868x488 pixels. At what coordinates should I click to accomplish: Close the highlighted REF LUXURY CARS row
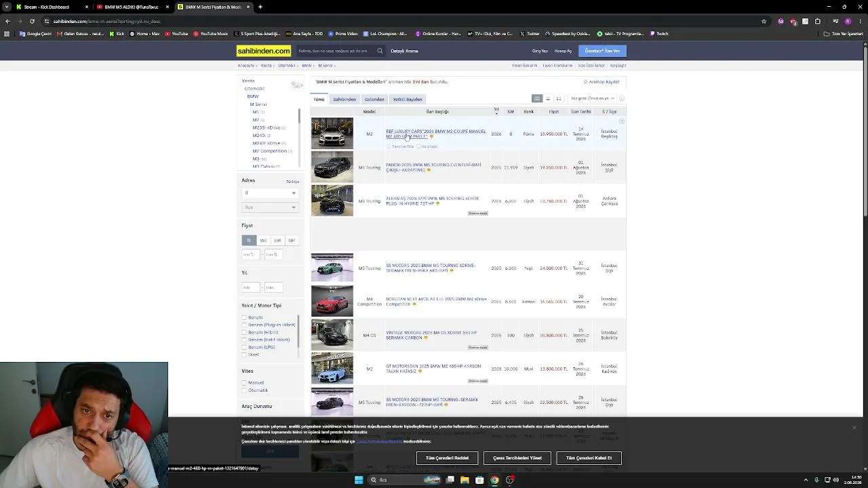tap(621, 121)
